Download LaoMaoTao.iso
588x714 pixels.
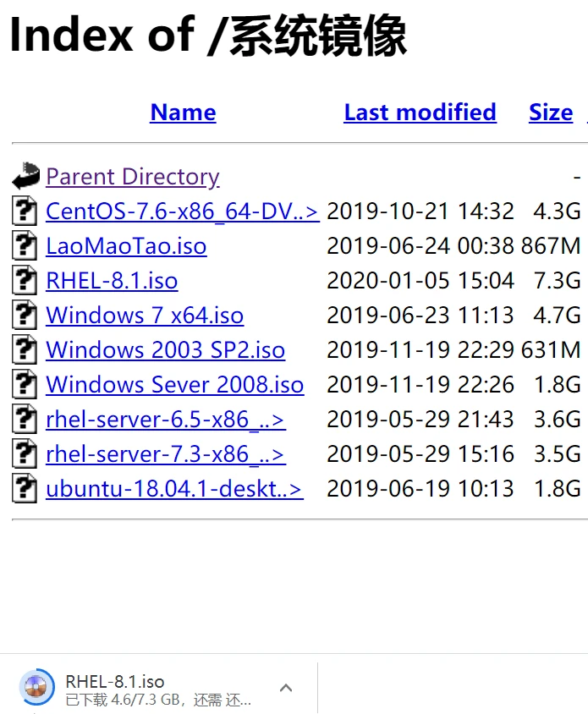point(126,246)
